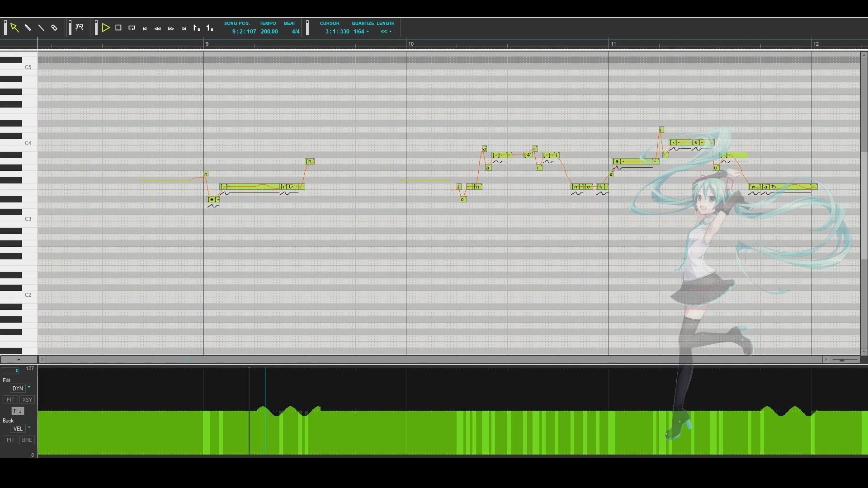
Task: Select the long [-] note in measure 9
Action: pyautogui.click(x=250, y=187)
